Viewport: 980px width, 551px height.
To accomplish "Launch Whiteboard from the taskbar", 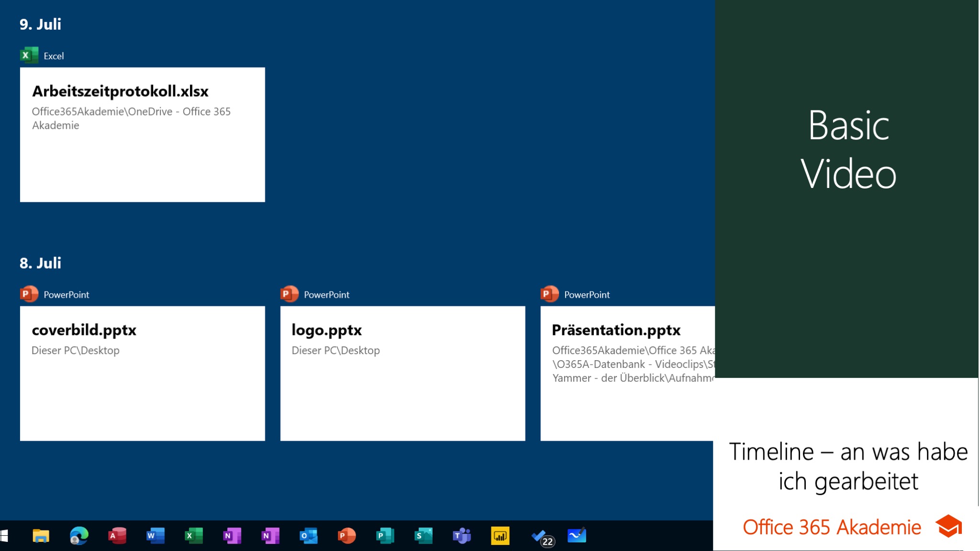I will (x=577, y=536).
